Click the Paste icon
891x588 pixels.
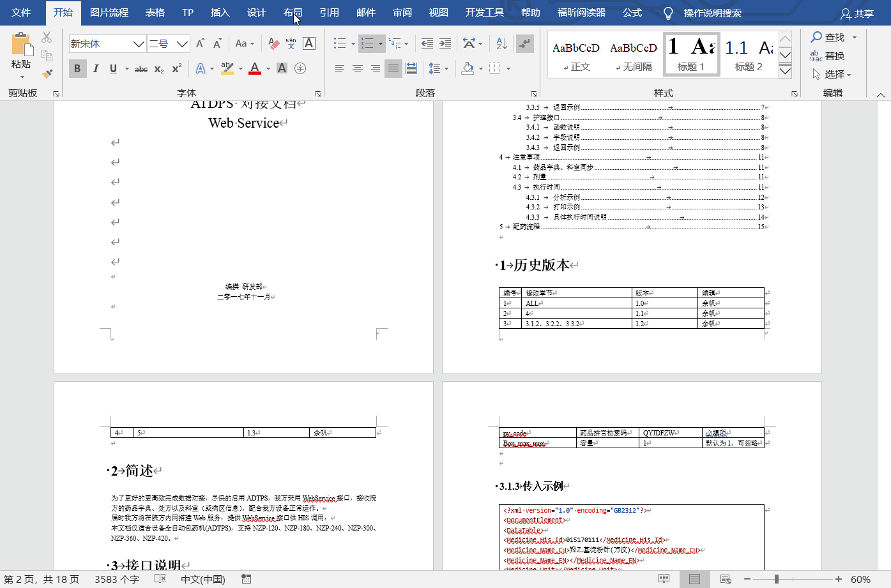tap(21, 45)
